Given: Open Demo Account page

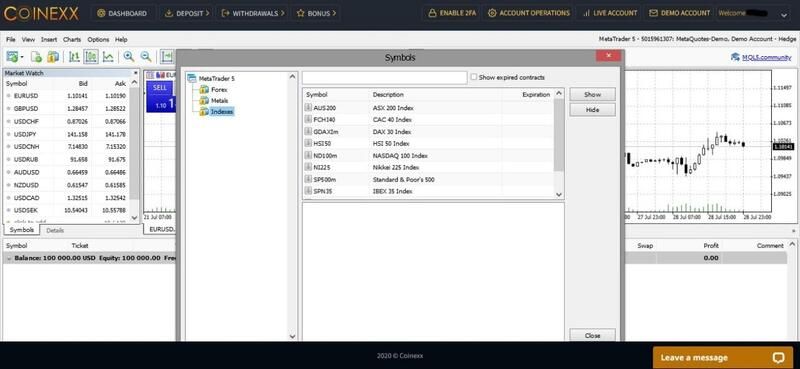Looking at the screenshot, I should [680, 13].
